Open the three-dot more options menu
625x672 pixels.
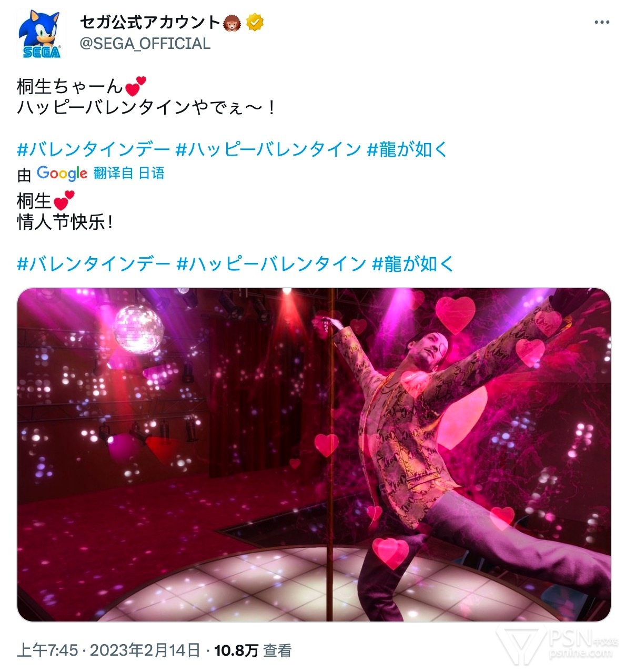click(602, 23)
